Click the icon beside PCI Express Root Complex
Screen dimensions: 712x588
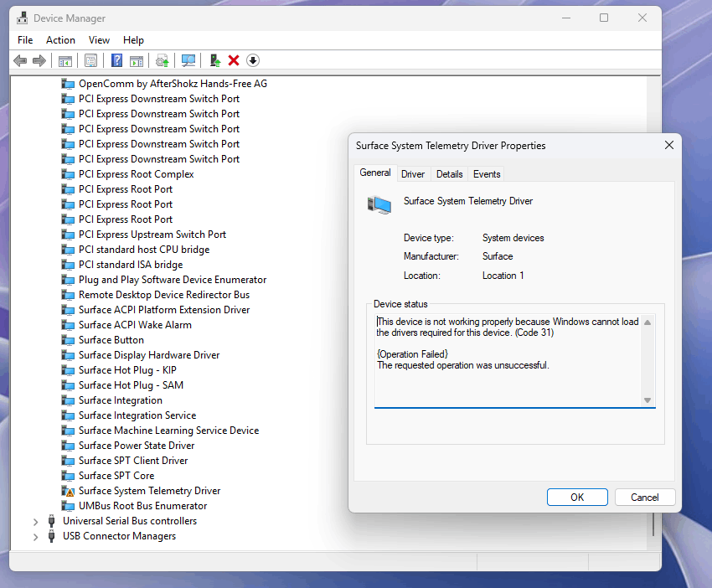(x=68, y=174)
